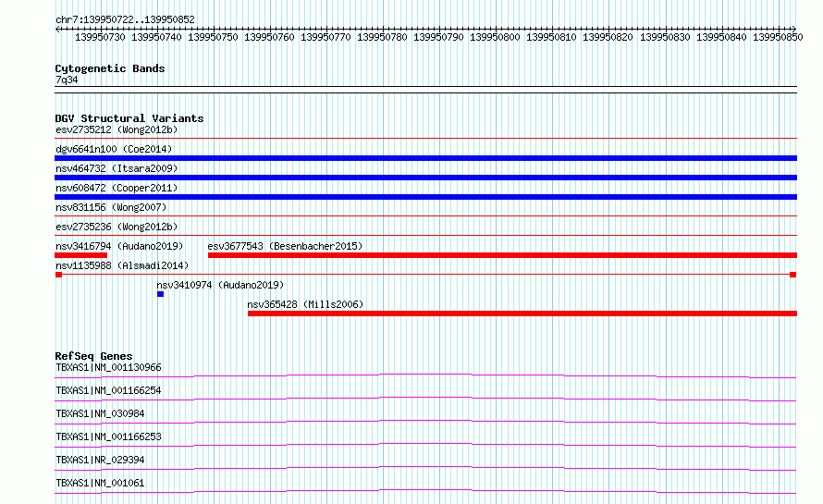Click the nsv365428 (Mills2006) red bar
Screen dimensions: 823x504
coord(522,313)
